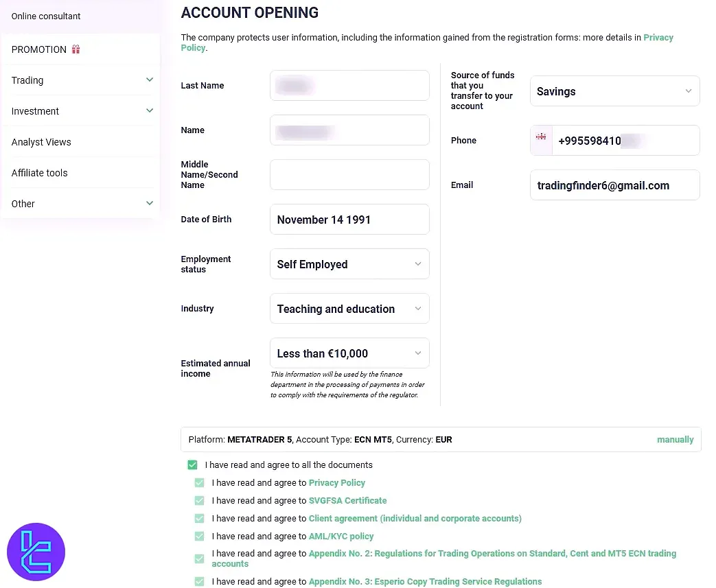716x588 pixels.
Task: Click the Email input field
Action: [614, 185]
